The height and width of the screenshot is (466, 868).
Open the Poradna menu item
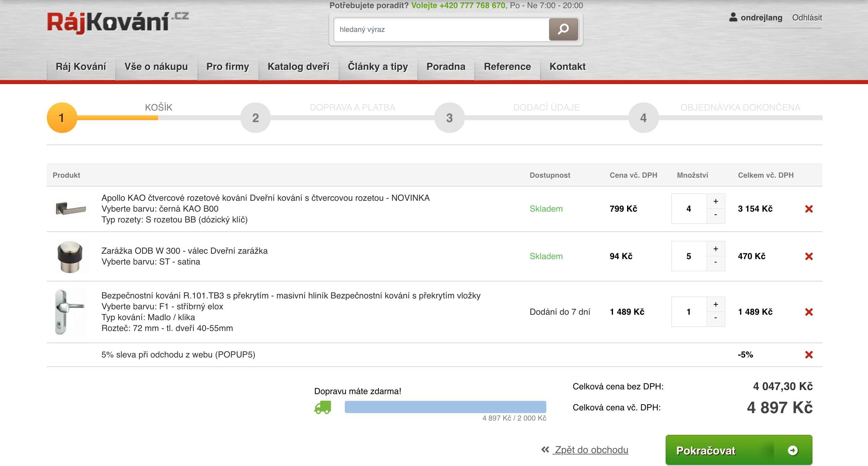click(446, 66)
